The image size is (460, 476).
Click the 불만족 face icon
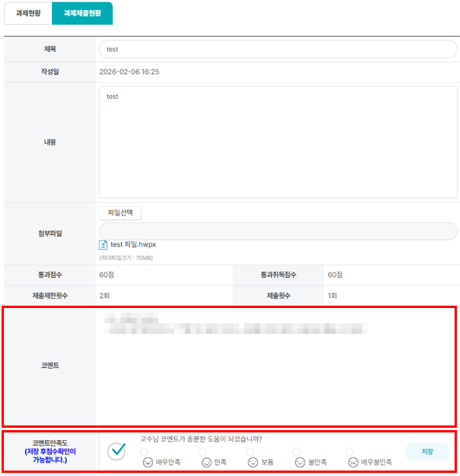tap(300, 462)
